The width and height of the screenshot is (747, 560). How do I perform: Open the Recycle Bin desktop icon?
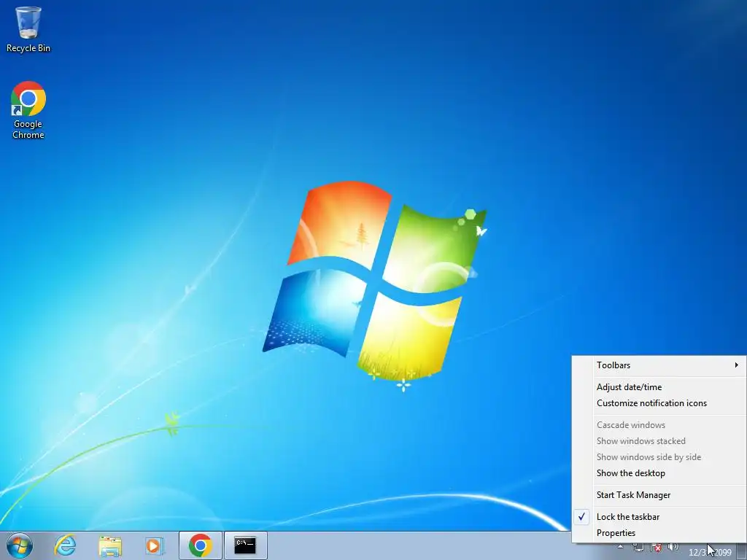click(28, 29)
